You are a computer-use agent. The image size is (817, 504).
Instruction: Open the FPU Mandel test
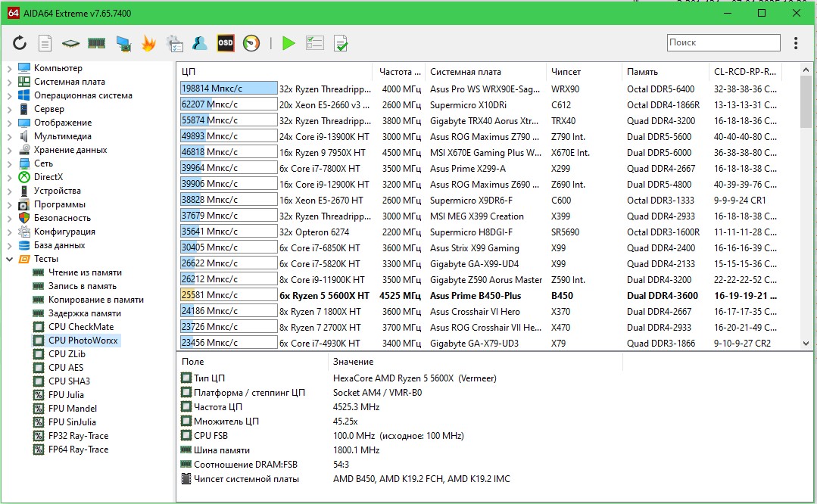[x=73, y=408]
